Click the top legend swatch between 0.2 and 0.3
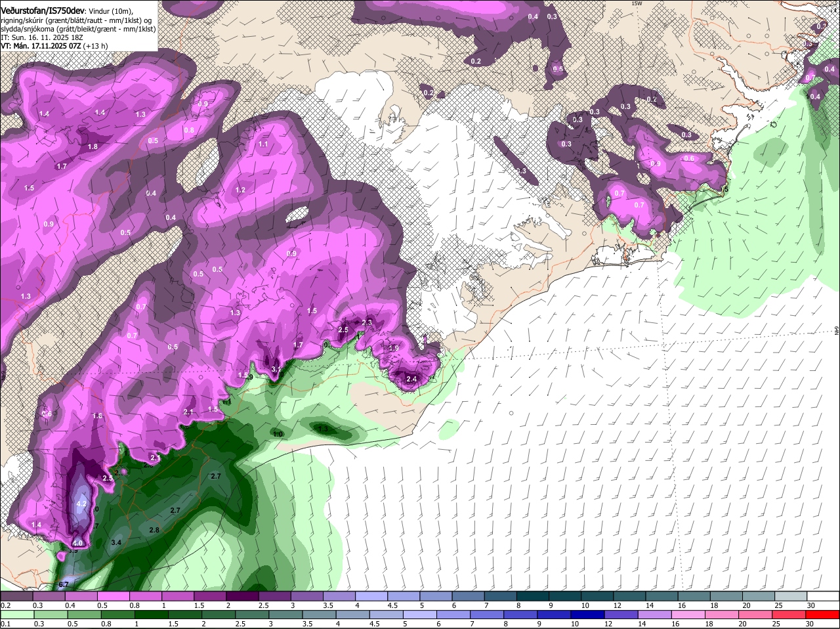The height and width of the screenshot is (629, 840). (16, 596)
